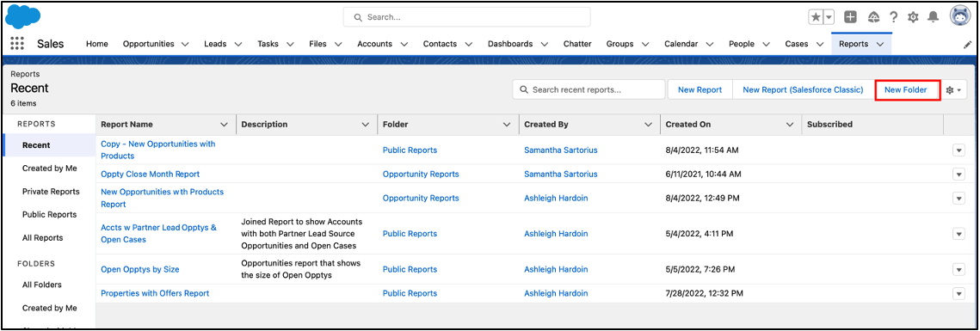The height and width of the screenshot is (331, 980).
Task: Click the New Report button
Action: point(700,90)
